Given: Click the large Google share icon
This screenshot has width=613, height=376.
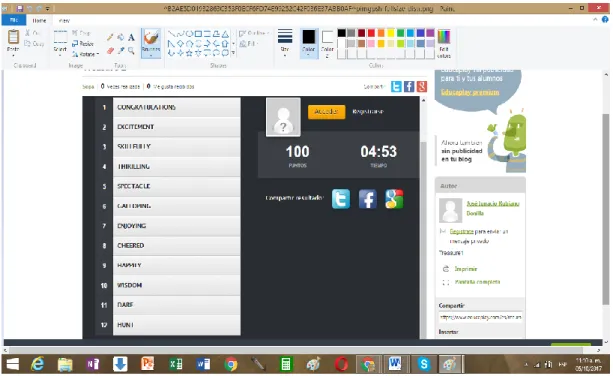Looking at the screenshot, I should [x=394, y=199].
